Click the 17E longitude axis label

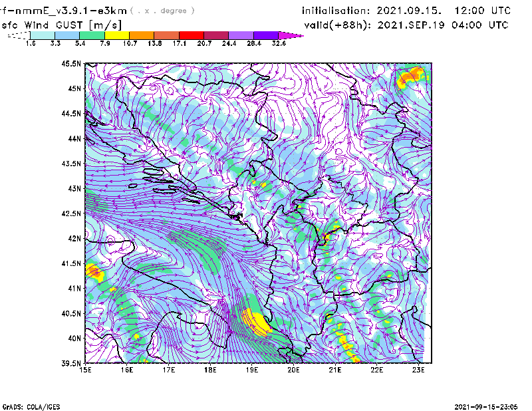pos(169,370)
